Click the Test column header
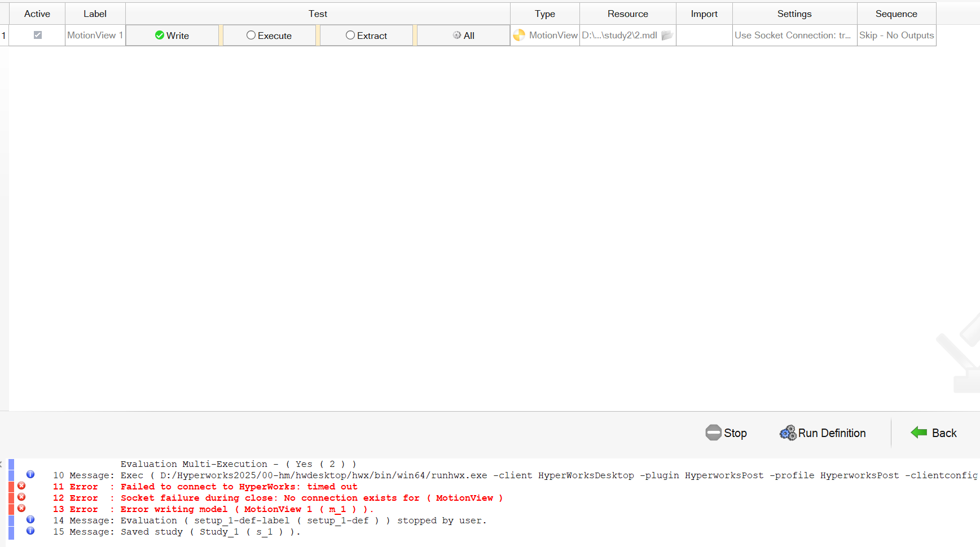 (x=318, y=14)
